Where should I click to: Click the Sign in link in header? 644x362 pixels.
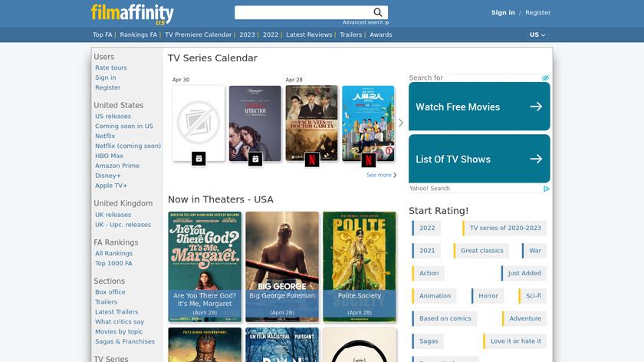(503, 12)
